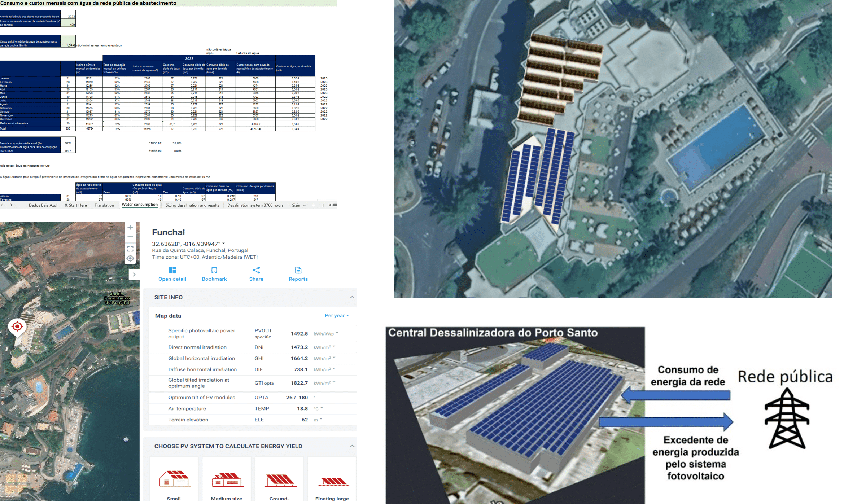Select the Medium size PV system option
Viewport: 844px width, 504px height.
(x=227, y=481)
